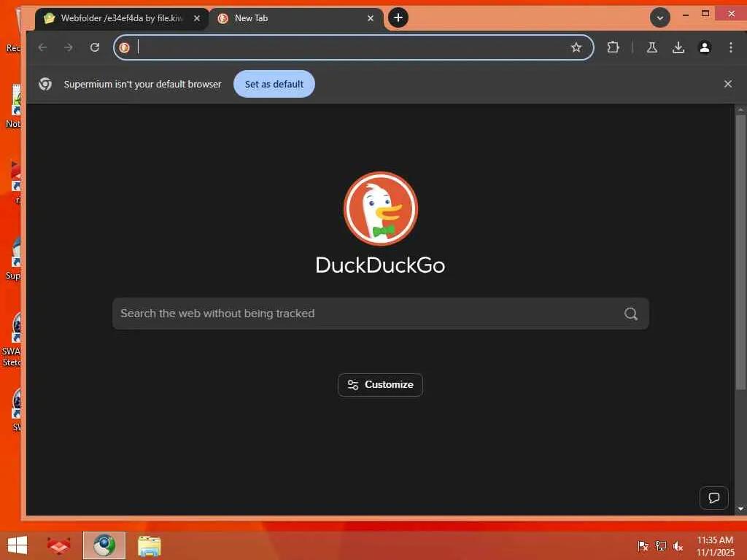747x560 pixels.
Task: Click the Supermium taskbar icon
Action: click(104, 545)
